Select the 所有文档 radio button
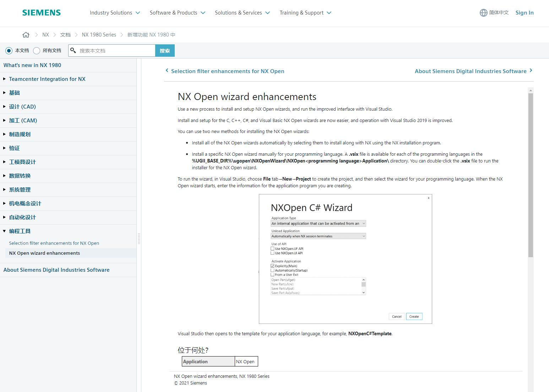This screenshot has width=549, height=392. [37, 51]
